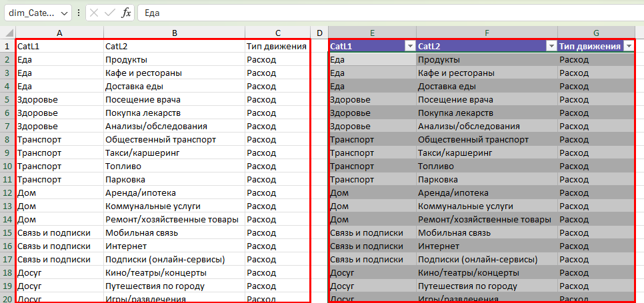Open the Name Box dropdown arrow
Viewport: 644px width, 303px height.
(x=63, y=13)
